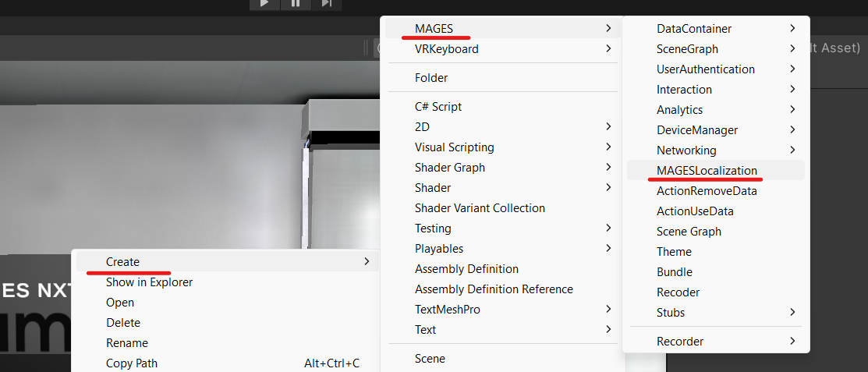Create a new Folder
This screenshot has height=372, width=868.
pyautogui.click(x=503, y=77)
